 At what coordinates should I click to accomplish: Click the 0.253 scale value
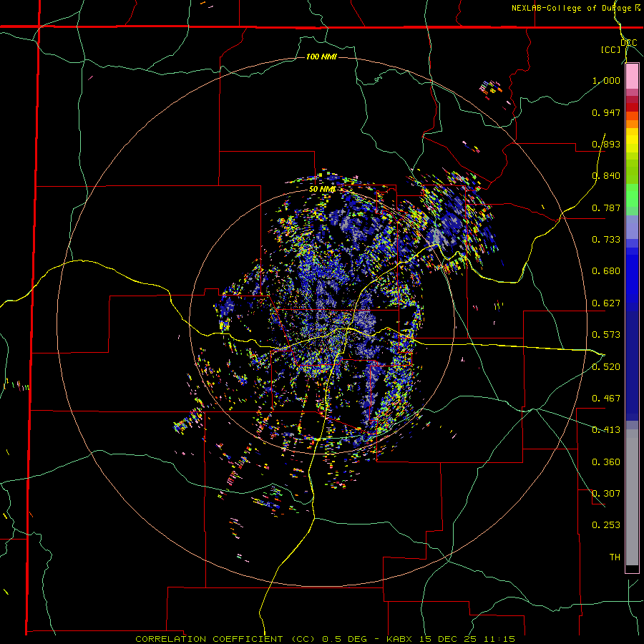(606, 525)
